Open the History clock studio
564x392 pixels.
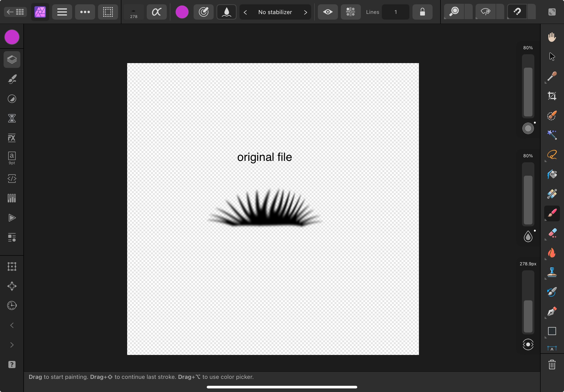(x=12, y=305)
